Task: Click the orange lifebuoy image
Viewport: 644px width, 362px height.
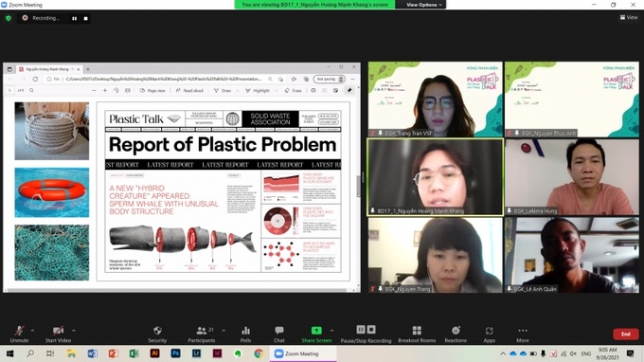Action: (52, 192)
